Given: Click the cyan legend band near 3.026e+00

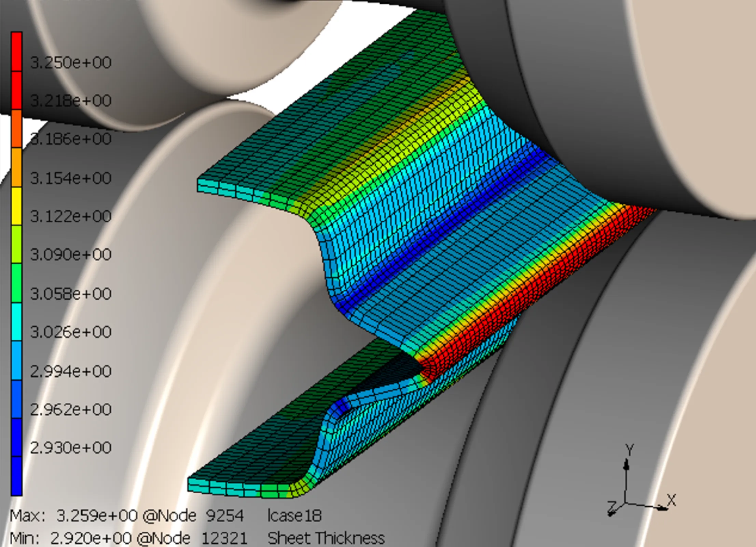Looking at the screenshot, I should coord(16,322).
